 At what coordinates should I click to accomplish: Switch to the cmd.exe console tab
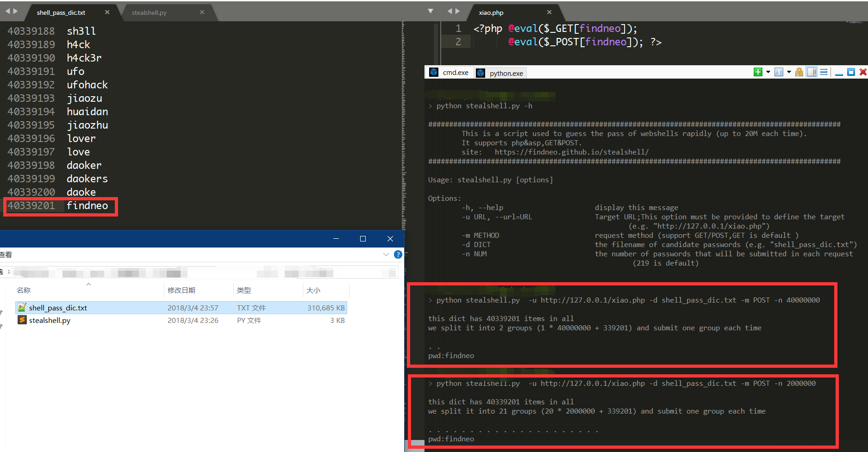450,72
